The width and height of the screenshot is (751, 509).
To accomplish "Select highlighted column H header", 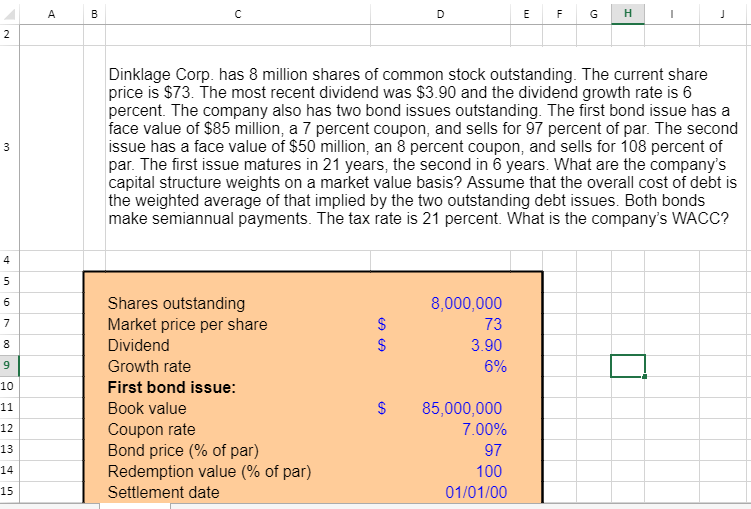I will point(628,14).
